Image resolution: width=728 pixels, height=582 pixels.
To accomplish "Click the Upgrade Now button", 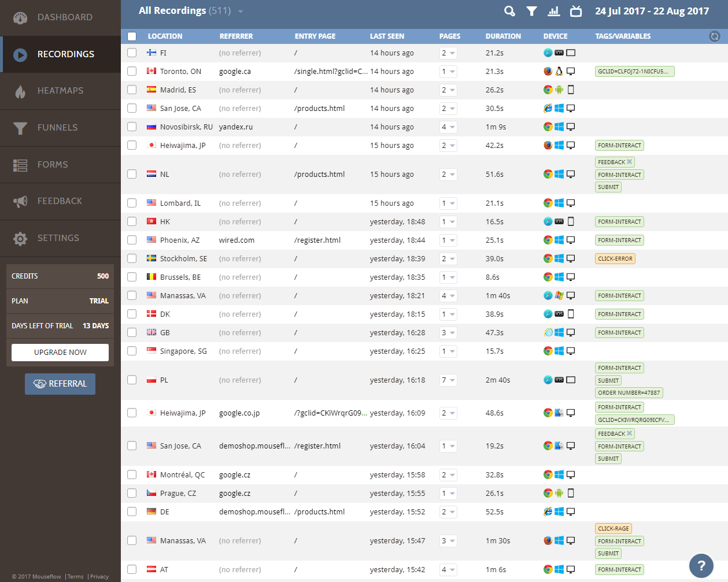I will click(60, 353).
